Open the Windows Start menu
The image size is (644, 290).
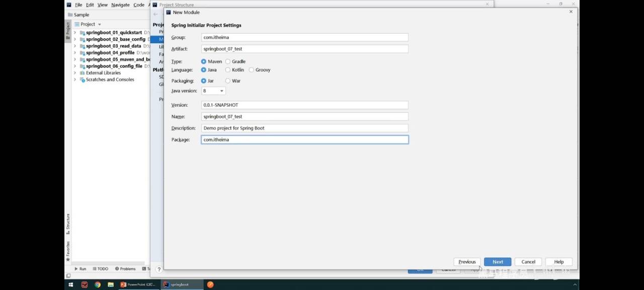tap(71, 284)
